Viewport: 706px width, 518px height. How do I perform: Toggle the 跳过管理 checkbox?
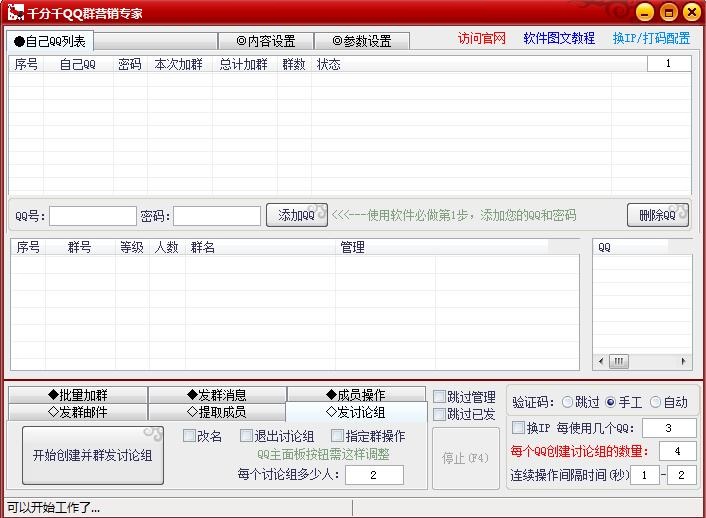tap(439, 396)
